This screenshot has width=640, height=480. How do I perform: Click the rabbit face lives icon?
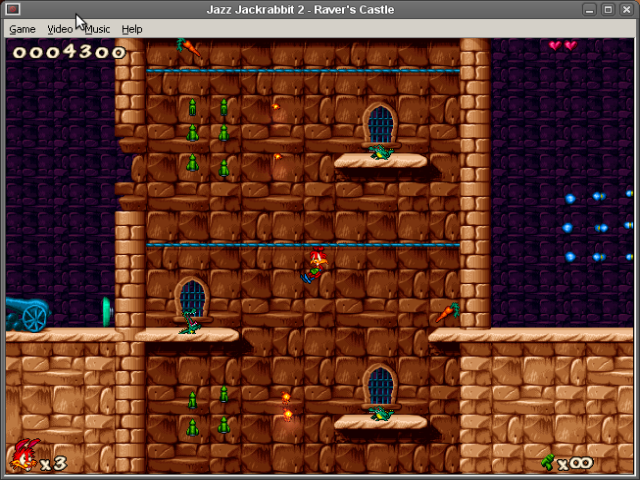[26, 455]
